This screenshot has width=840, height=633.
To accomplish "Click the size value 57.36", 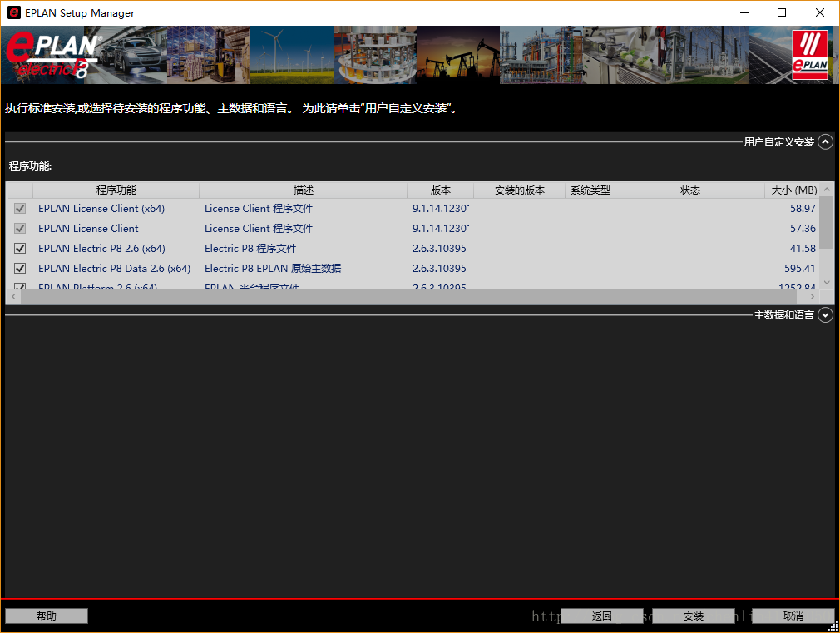I will click(803, 229).
